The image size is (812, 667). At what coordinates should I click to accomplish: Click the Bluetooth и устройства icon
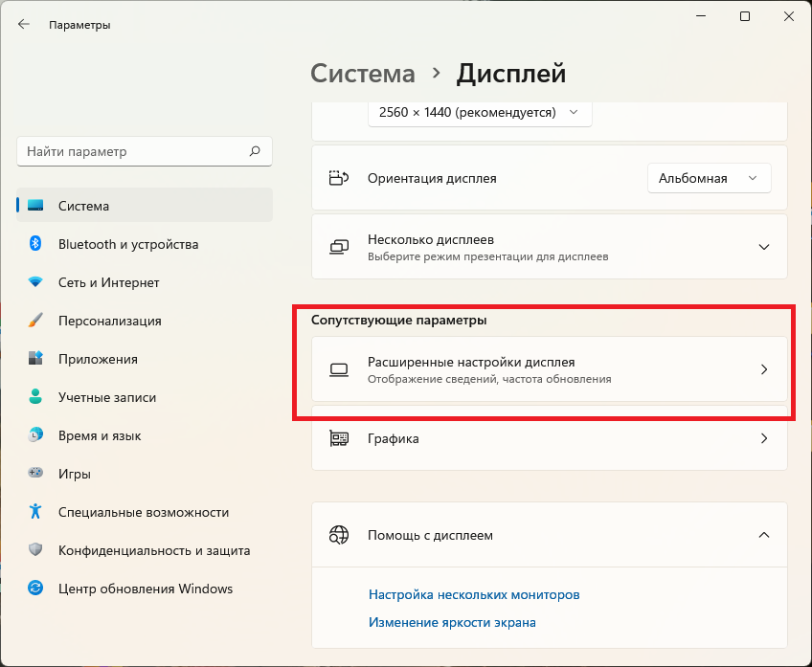(35, 244)
